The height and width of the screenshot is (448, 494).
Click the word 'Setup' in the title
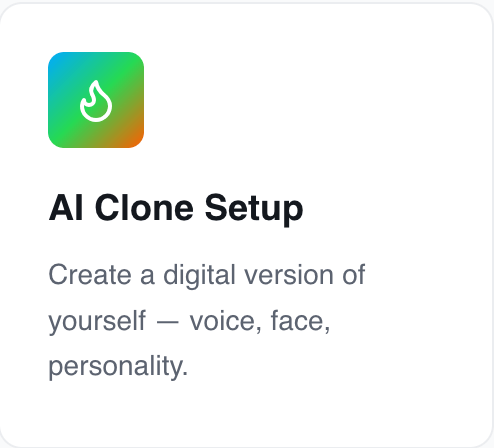click(254, 209)
